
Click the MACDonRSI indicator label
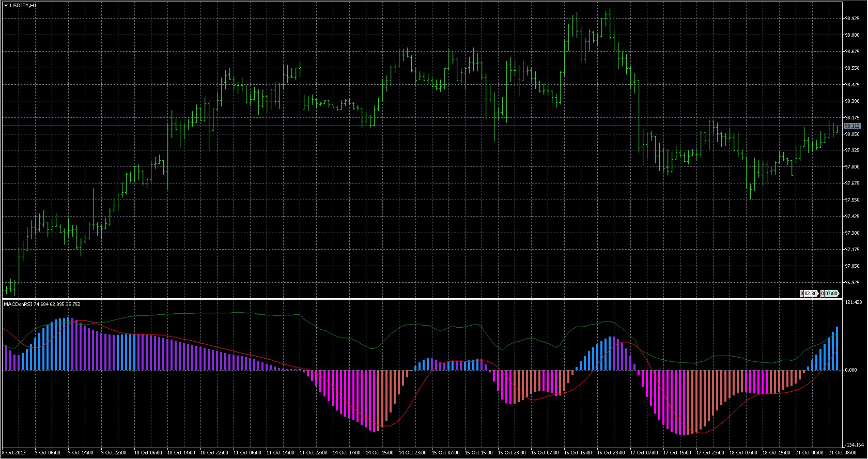point(18,304)
